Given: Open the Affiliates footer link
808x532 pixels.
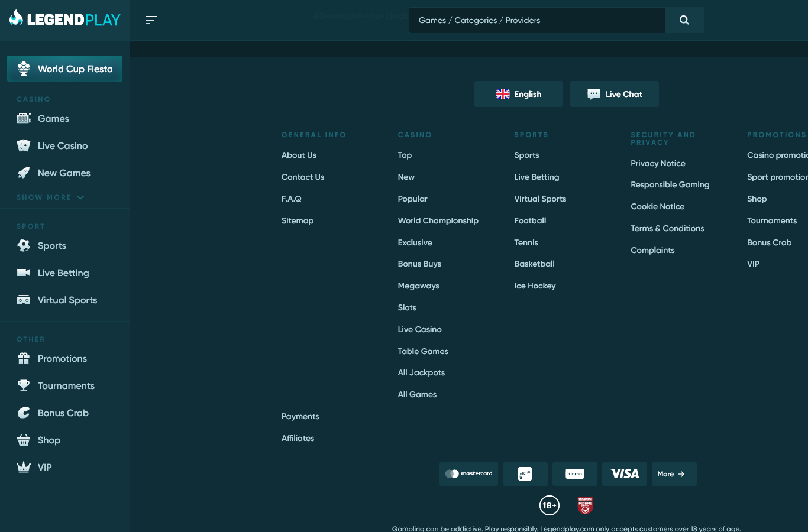Looking at the screenshot, I should click(x=298, y=438).
